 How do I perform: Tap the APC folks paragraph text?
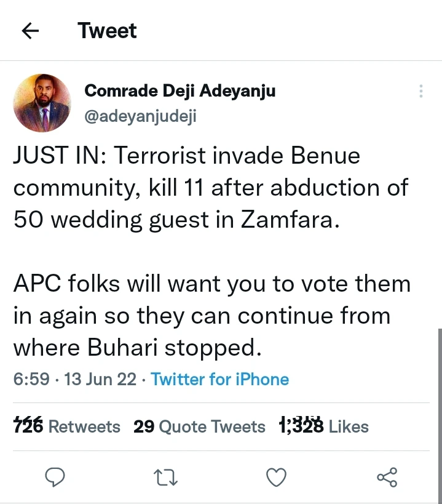(212, 316)
